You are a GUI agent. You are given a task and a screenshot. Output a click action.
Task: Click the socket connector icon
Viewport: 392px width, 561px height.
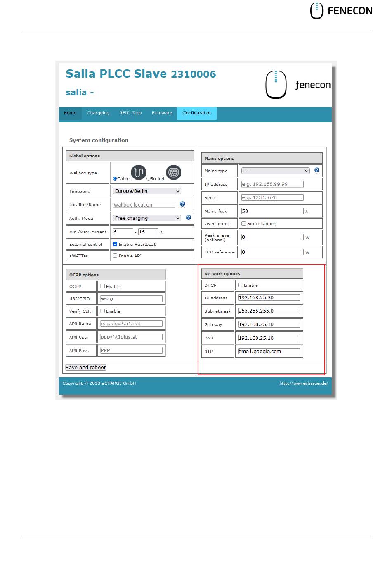[174, 172]
